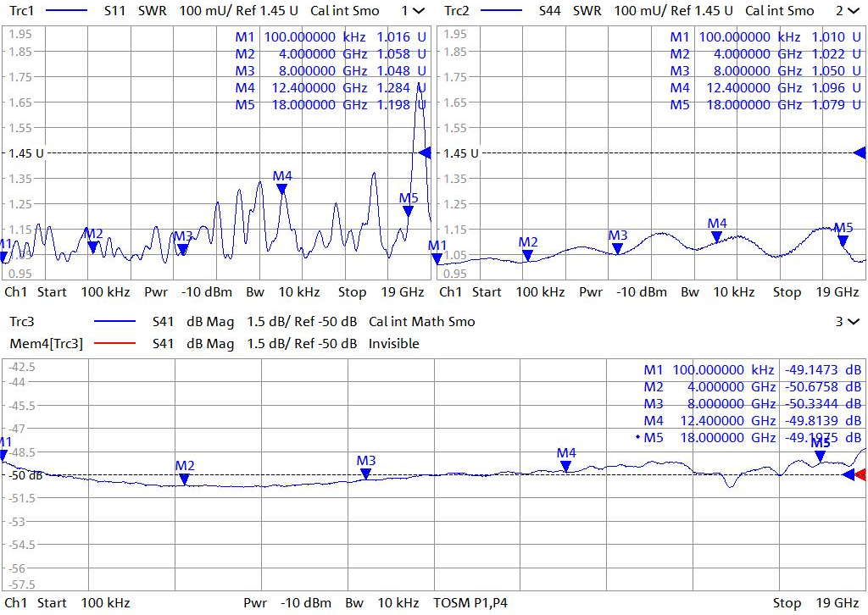Click the TOSM P1,P4 calibration label
This screenshot has width=868, height=615.
[472, 603]
